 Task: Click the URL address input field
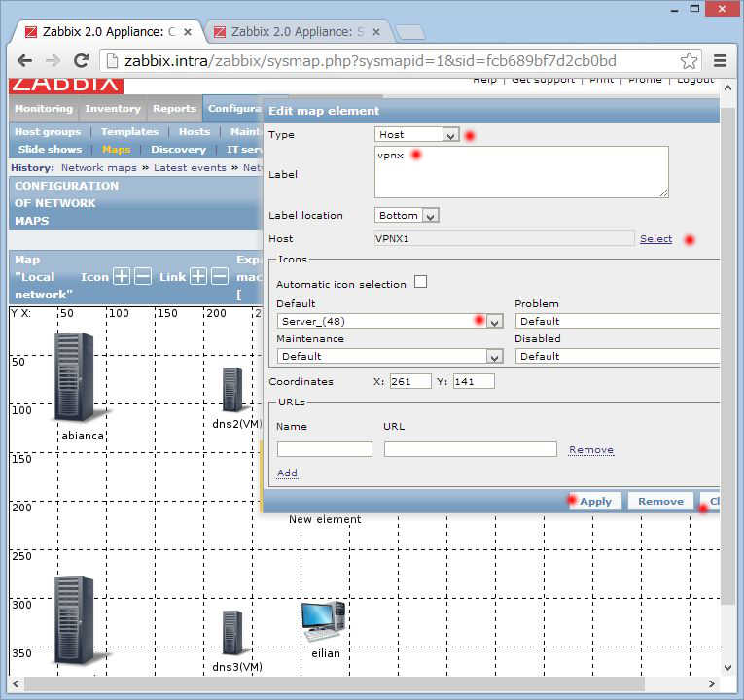point(470,449)
